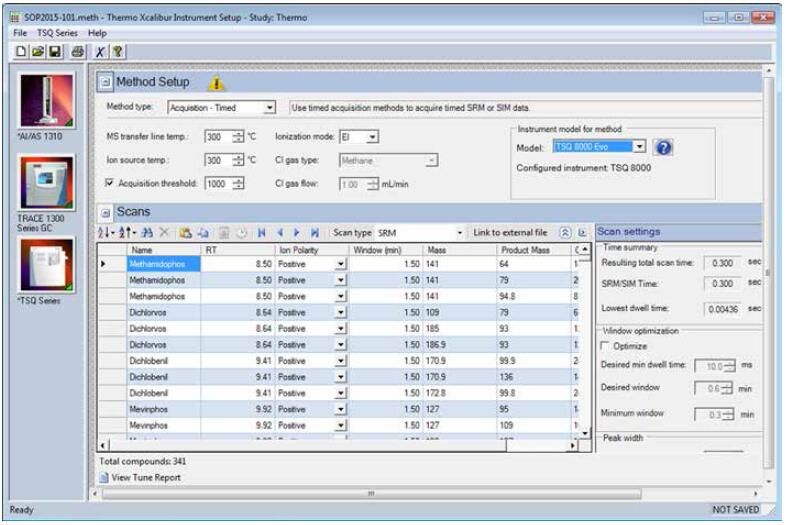Collapse the Scans section
Screen dimensions: 786x525
(x=105, y=213)
